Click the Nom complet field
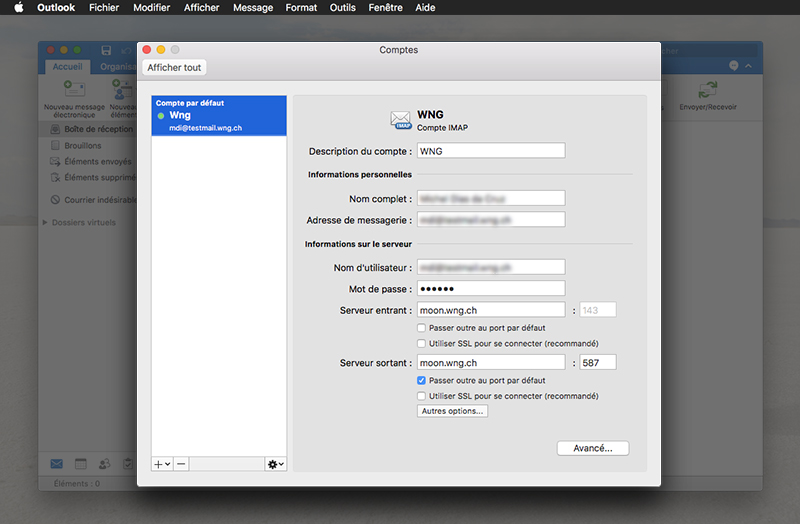The image size is (800, 524). coord(491,198)
